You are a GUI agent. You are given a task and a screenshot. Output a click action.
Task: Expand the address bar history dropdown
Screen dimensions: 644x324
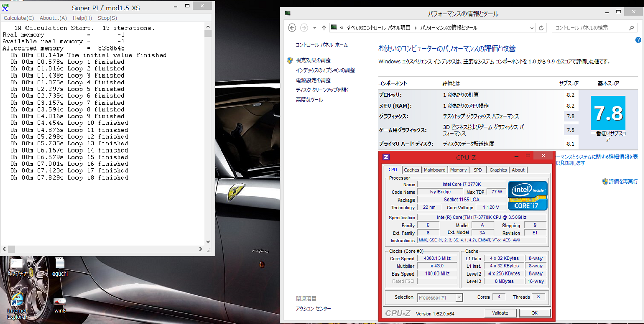(x=532, y=28)
